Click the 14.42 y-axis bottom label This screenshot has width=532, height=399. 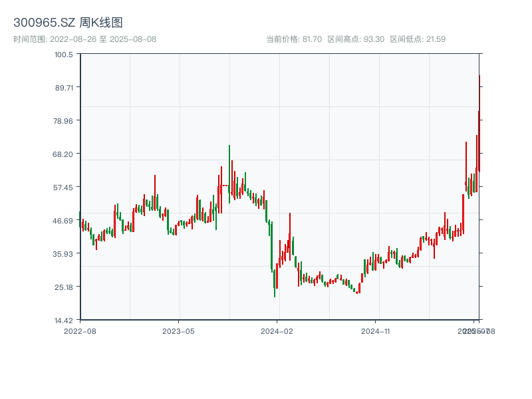[64, 320]
